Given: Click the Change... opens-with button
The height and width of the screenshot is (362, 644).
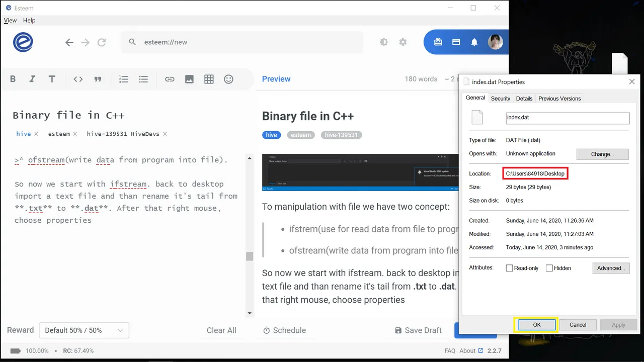Looking at the screenshot, I should pyautogui.click(x=602, y=154).
